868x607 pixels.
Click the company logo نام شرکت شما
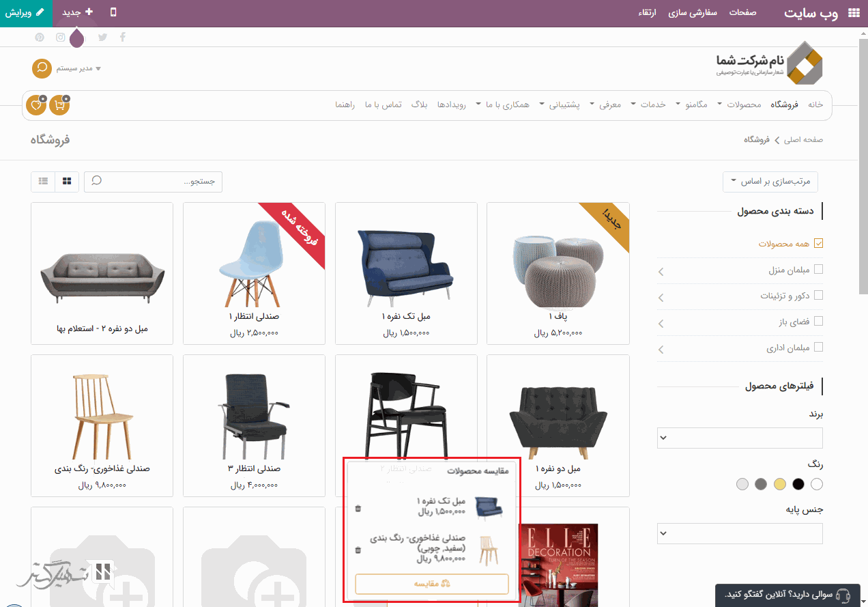point(769,63)
